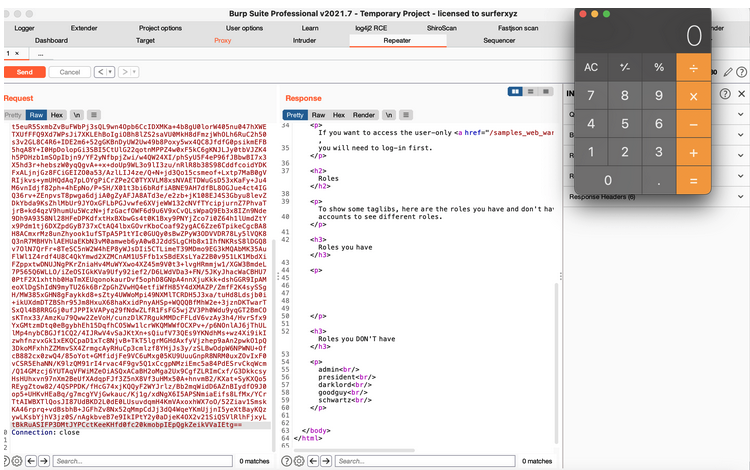Switch Request view to Raw
The image size is (750, 470).
point(36,115)
